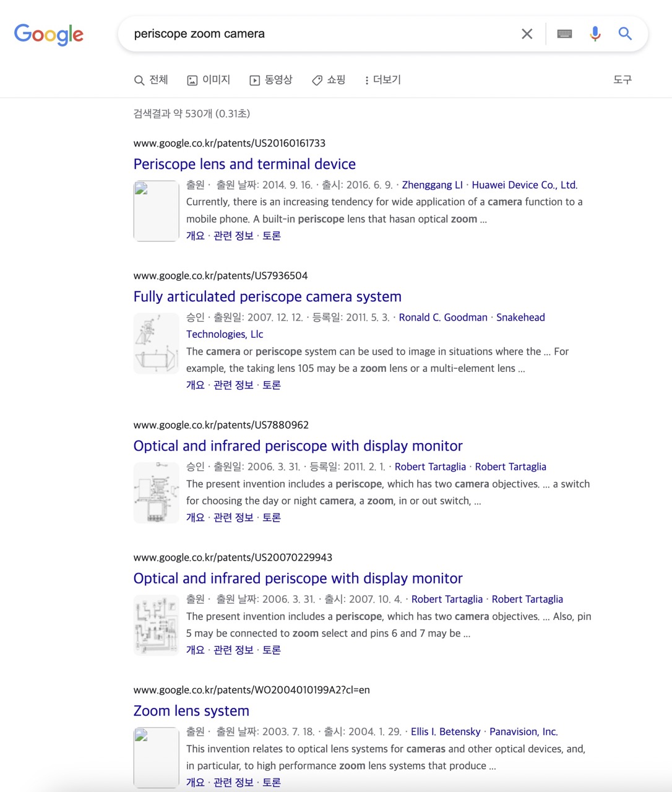Viewport: 672px width, 792px height.
Task: Open 개요 under Zoom lens system result
Action: (x=196, y=782)
